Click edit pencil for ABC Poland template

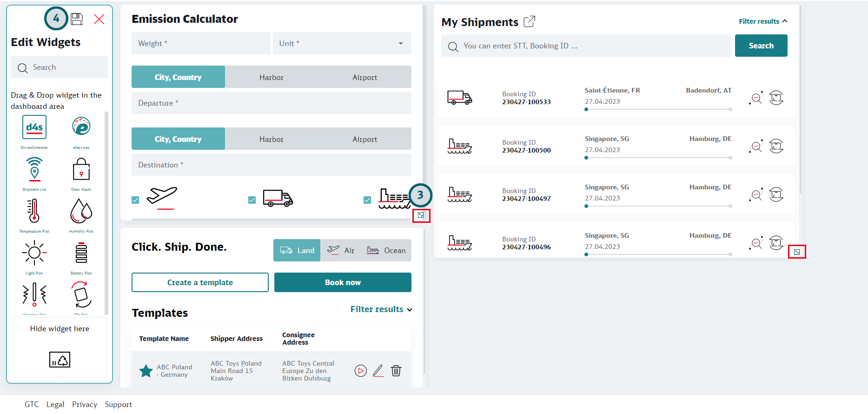[378, 371]
